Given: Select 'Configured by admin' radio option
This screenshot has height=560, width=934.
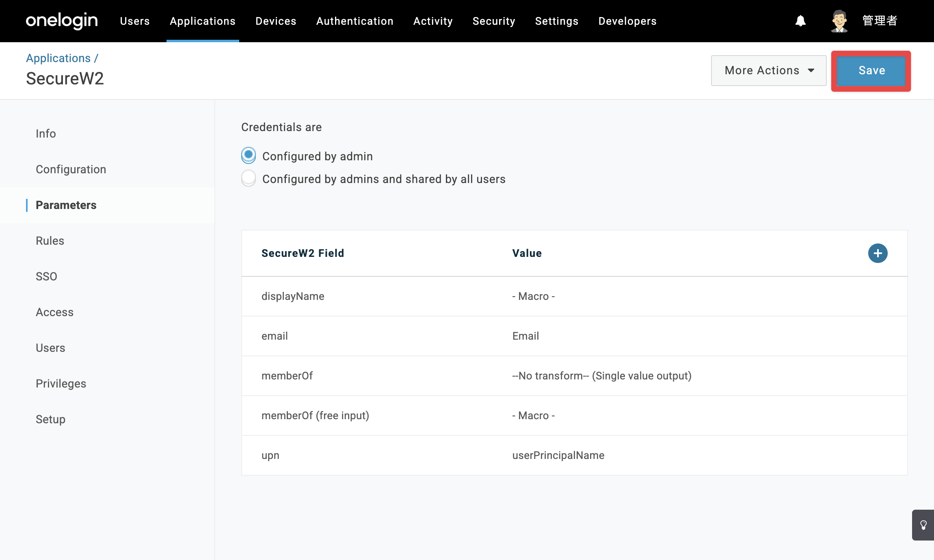Looking at the screenshot, I should 249,155.
